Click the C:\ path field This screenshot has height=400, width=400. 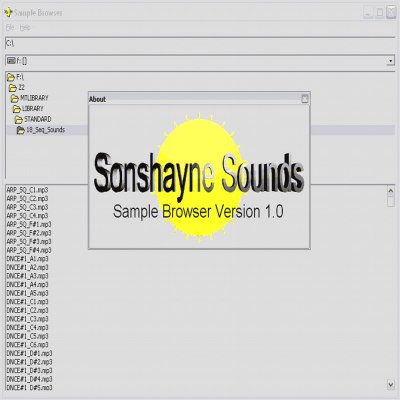pos(200,43)
